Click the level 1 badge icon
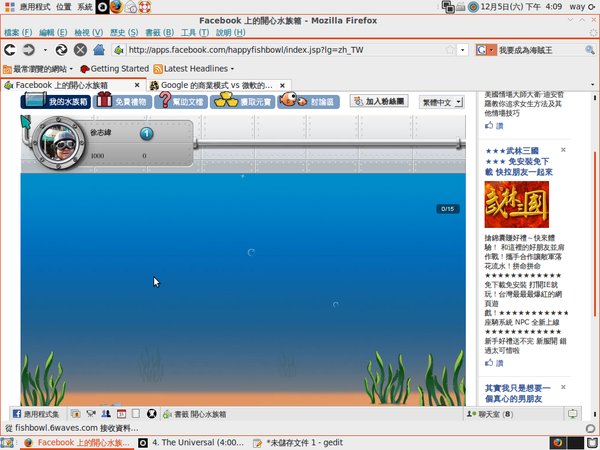The width and height of the screenshot is (600, 450). 146,134
